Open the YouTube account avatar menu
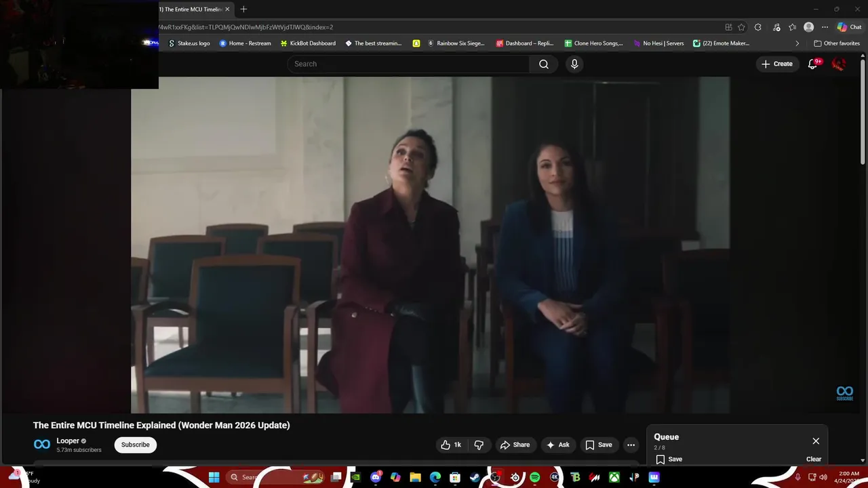The image size is (868, 488). coord(839,64)
